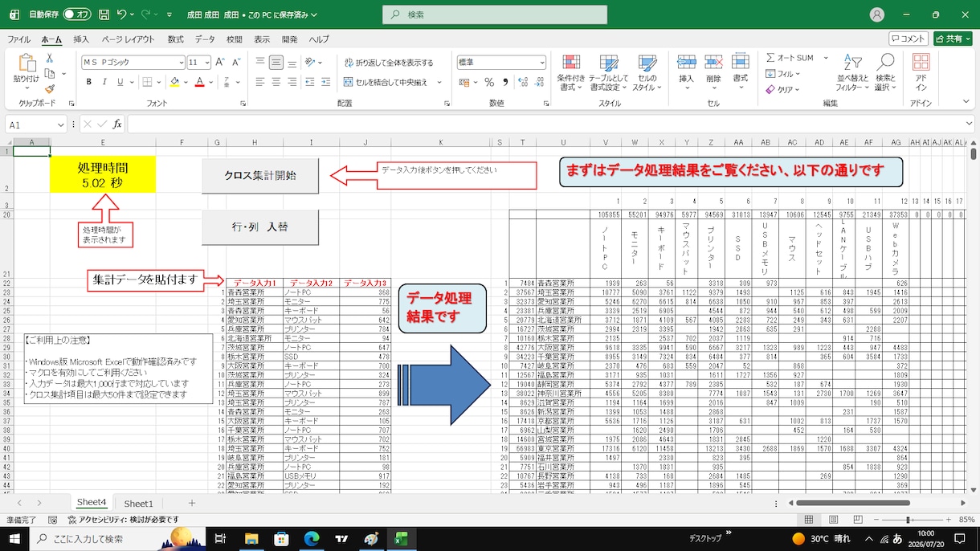The width and height of the screenshot is (980, 551).
Task: Click the Paste (貼り付け) clipboard icon
Action: [26, 63]
